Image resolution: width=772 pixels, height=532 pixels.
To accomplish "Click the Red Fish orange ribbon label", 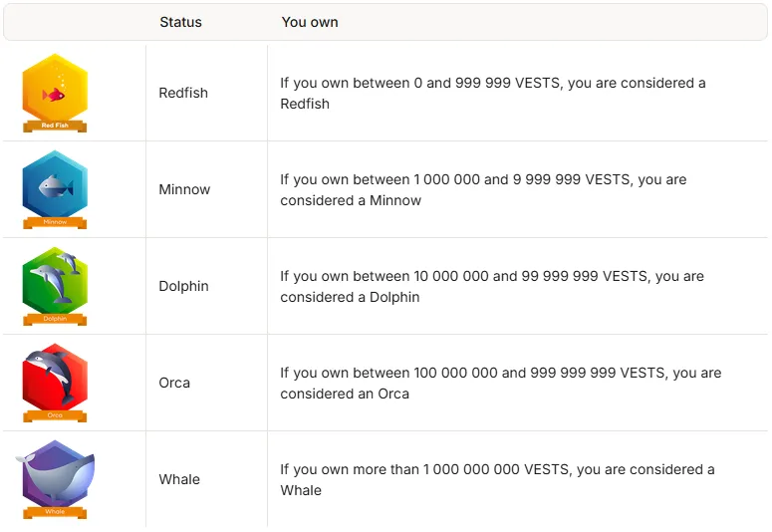I will tap(55, 126).
